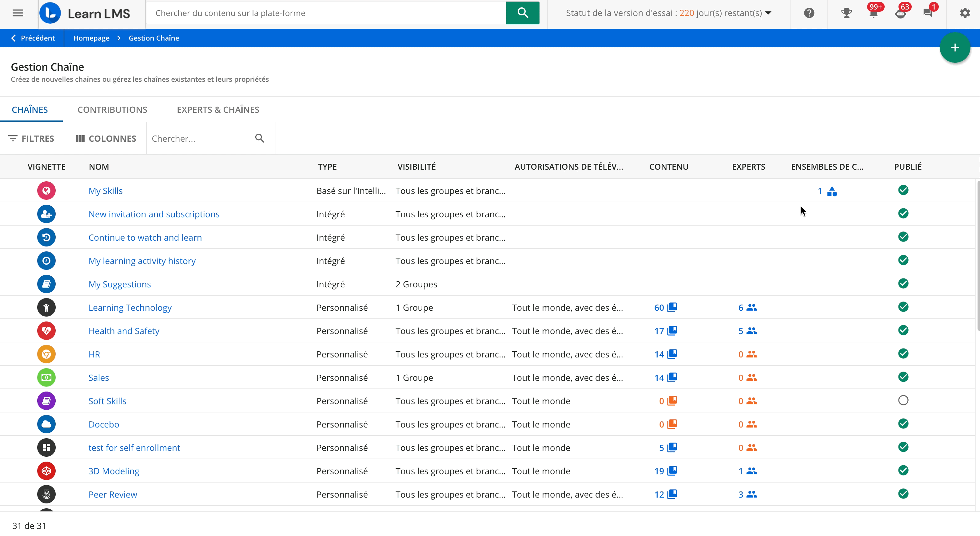Toggle published status for Continue to watch and learn
Screen dimensions: 980x536
pos(903,236)
